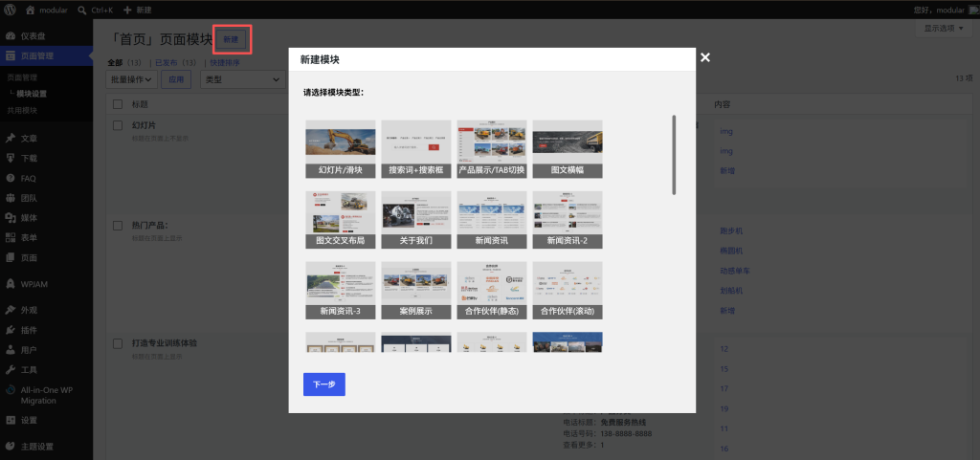Open the 椭圆机 content link
The width and height of the screenshot is (980, 460).
[x=731, y=251]
